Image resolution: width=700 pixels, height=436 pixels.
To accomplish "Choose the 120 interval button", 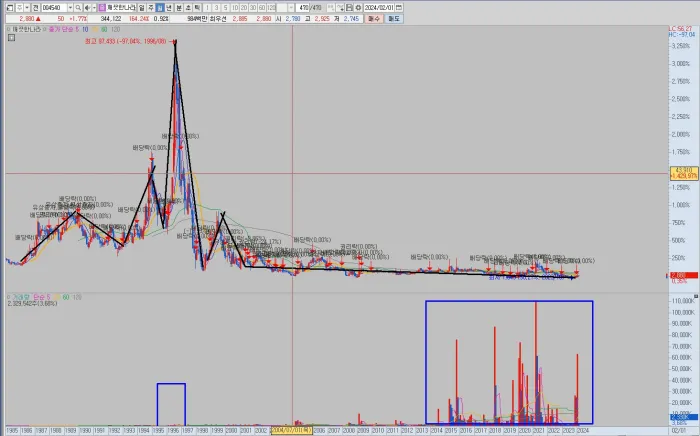I will [271, 8].
